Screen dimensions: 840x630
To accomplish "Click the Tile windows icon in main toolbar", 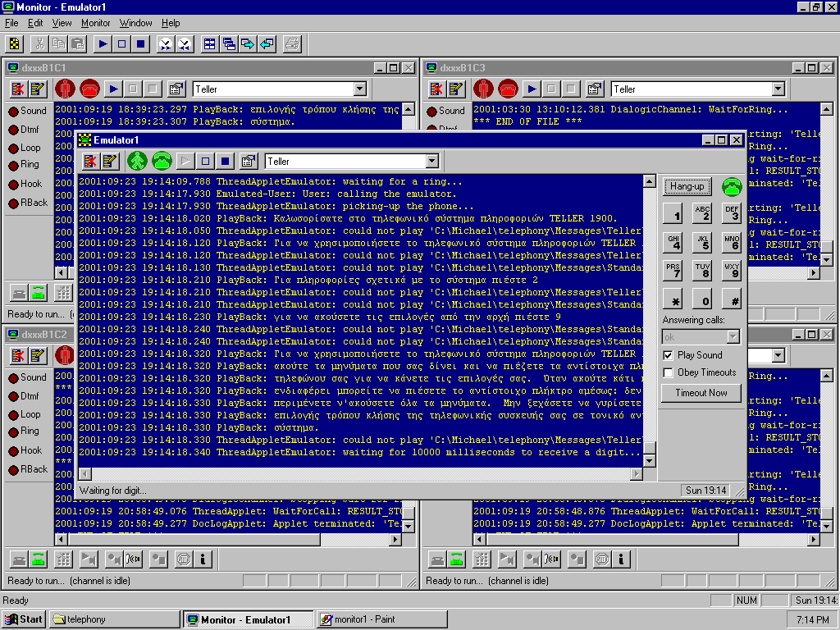I will 210,44.
